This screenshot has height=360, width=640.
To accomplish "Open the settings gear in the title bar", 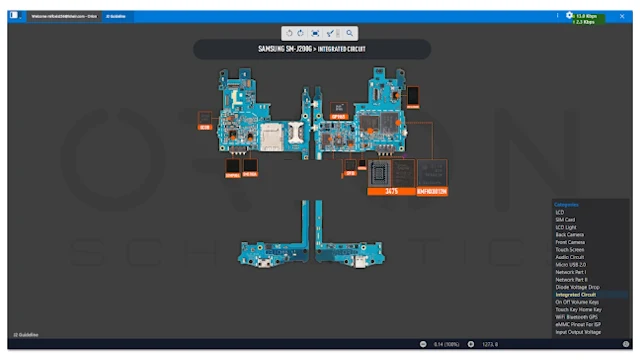I will (x=569, y=16).
